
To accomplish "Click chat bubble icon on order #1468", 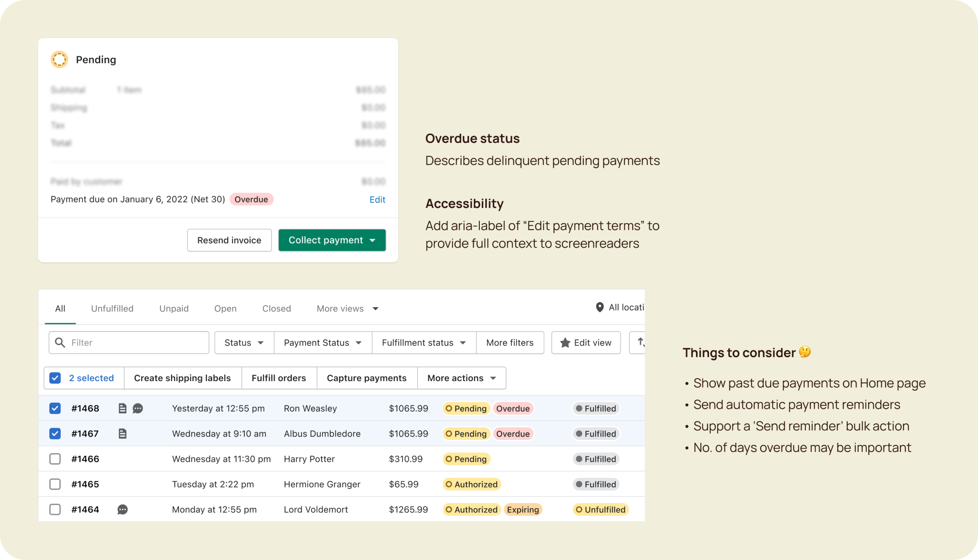I will pyautogui.click(x=138, y=408).
